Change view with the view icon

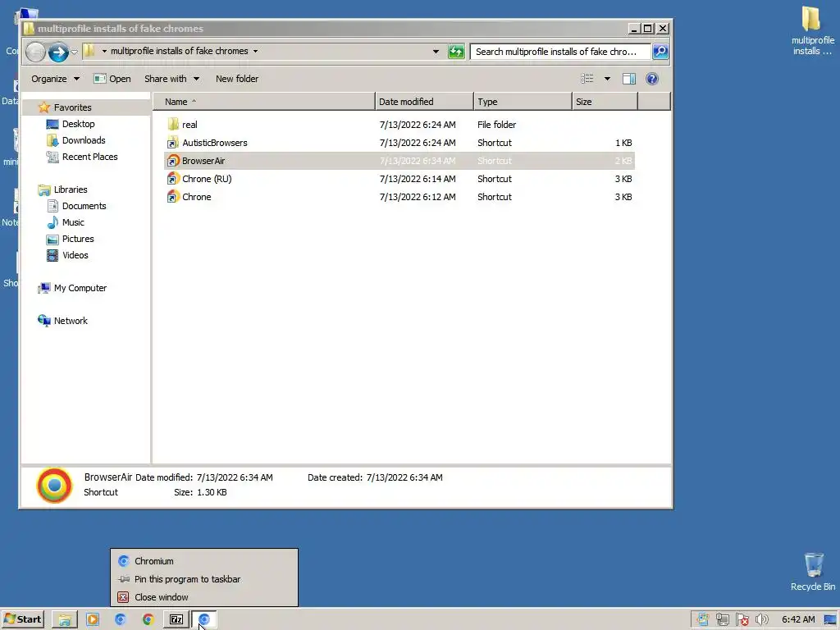tap(587, 79)
